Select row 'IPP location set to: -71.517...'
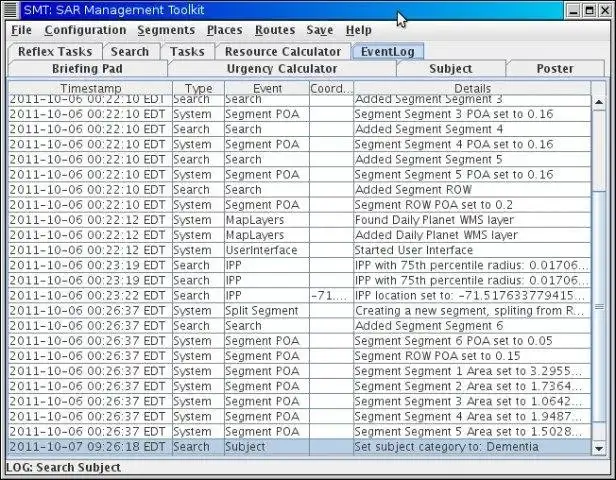The height and width of the screenshot is (480, 616). click(299, 295)
